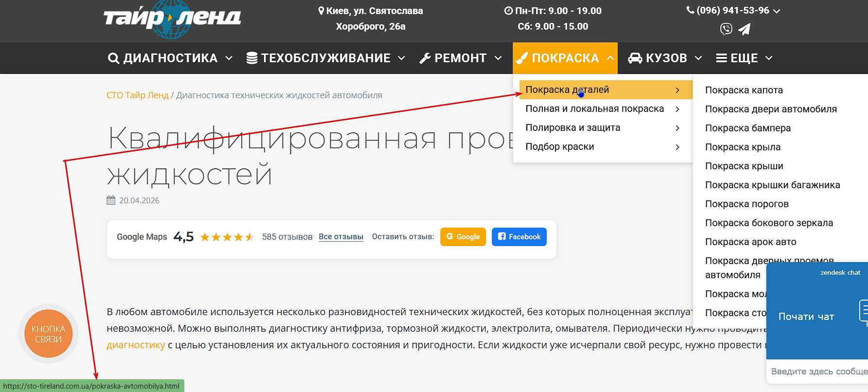
Task: Open Viber contact icon
Action: click(726, 29)
